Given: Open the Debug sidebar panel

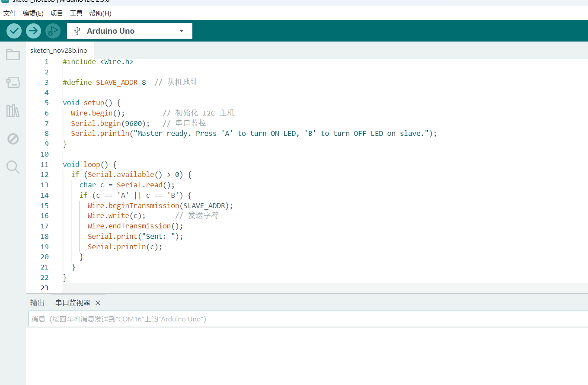Looking at the screenshot, I should (x=13, y=139).
